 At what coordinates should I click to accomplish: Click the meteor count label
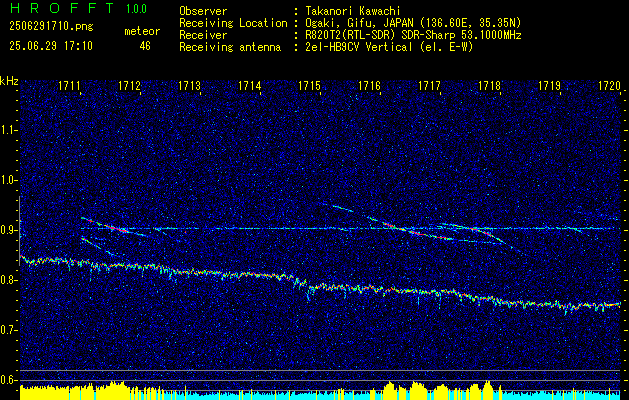(142, 31)
